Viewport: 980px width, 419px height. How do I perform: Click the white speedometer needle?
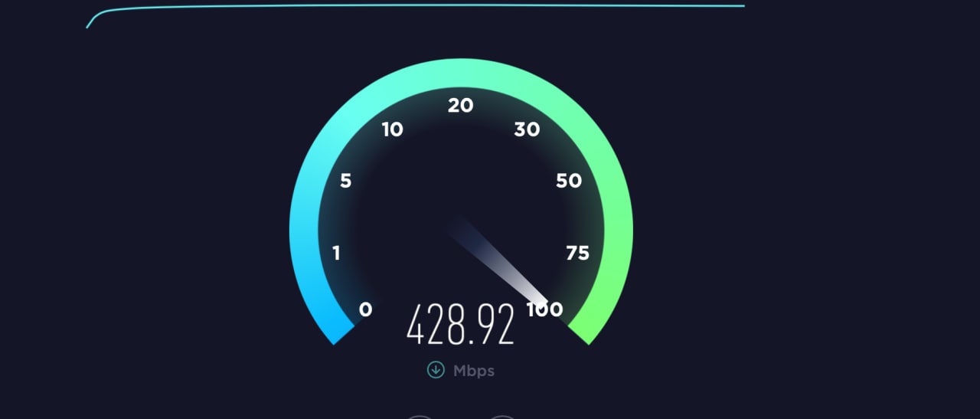point(500,263)
